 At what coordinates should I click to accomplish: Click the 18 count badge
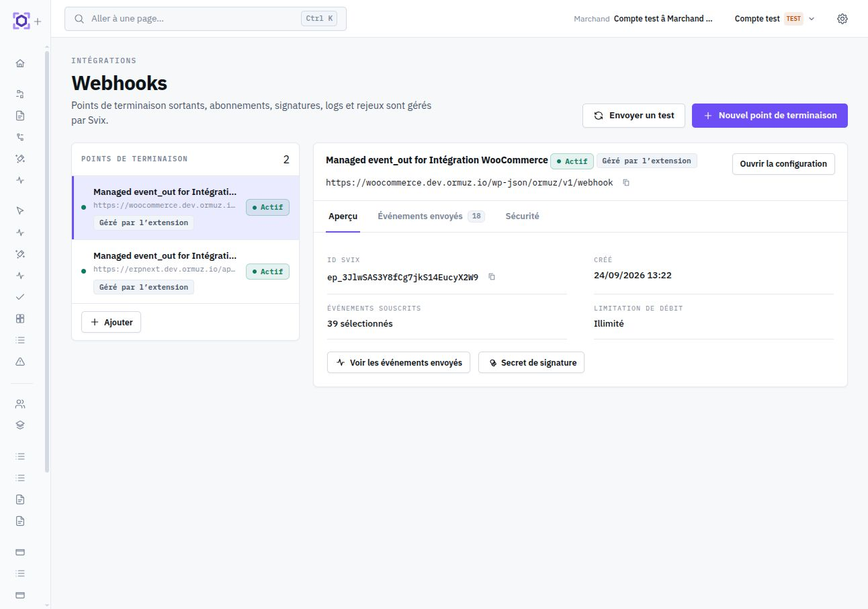476,216
